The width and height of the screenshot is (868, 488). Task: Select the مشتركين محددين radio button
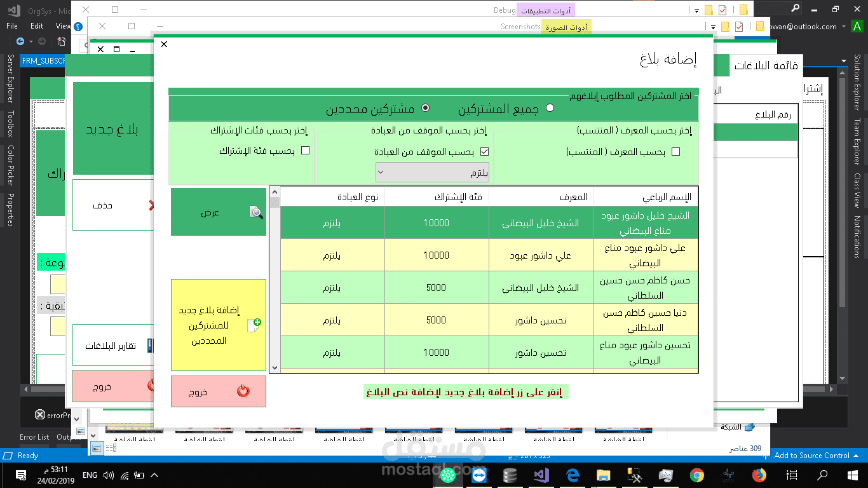425,108
